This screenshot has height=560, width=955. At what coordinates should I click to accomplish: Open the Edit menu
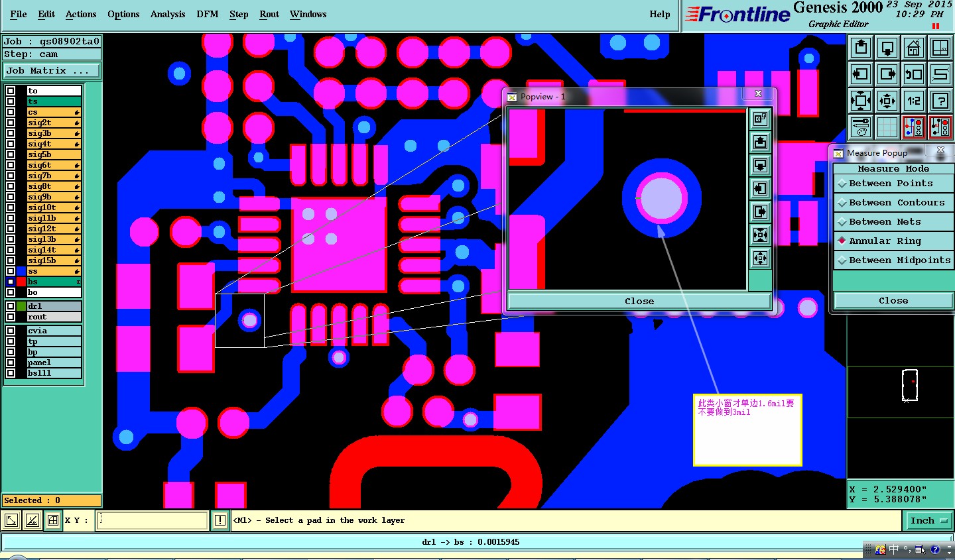[x=46, y=14]
